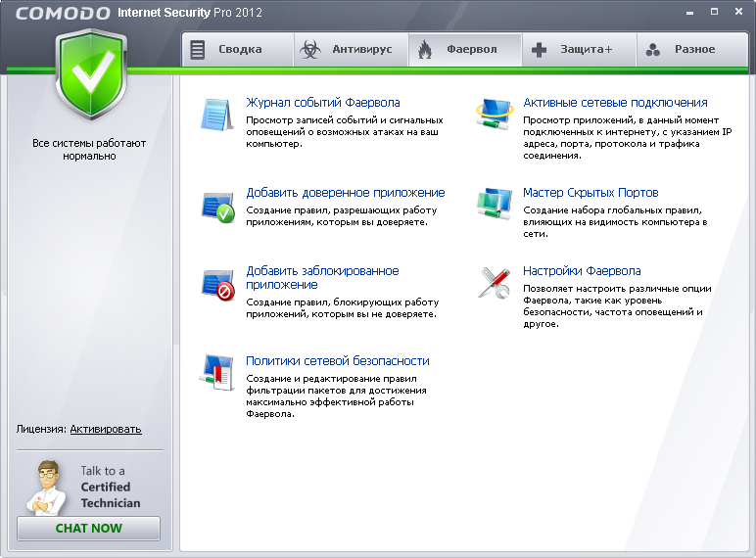Click the 'Все системы работают нормально' status text
This screenshot has width=756, height=558.
tap(89, 150)
